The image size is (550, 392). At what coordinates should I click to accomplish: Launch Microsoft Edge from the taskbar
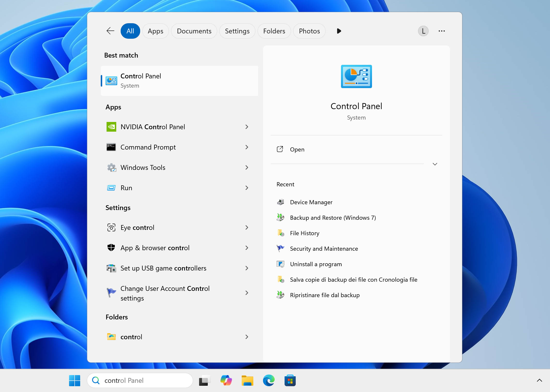269,380
